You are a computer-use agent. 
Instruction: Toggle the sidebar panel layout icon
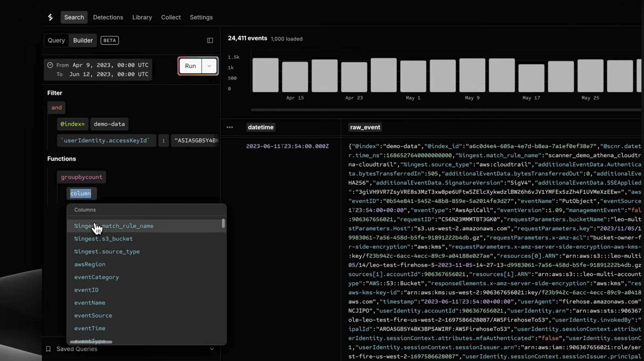click(x=210, y=40)
